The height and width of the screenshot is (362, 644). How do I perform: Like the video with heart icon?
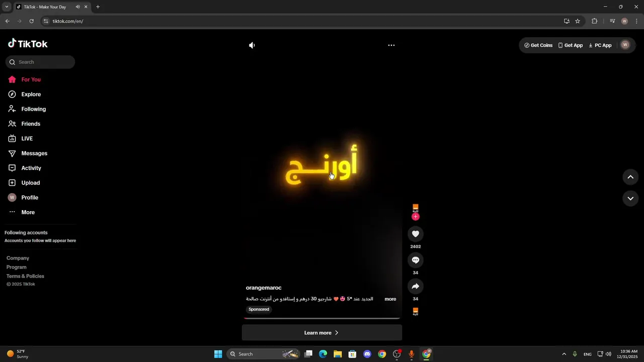(416, 234)
